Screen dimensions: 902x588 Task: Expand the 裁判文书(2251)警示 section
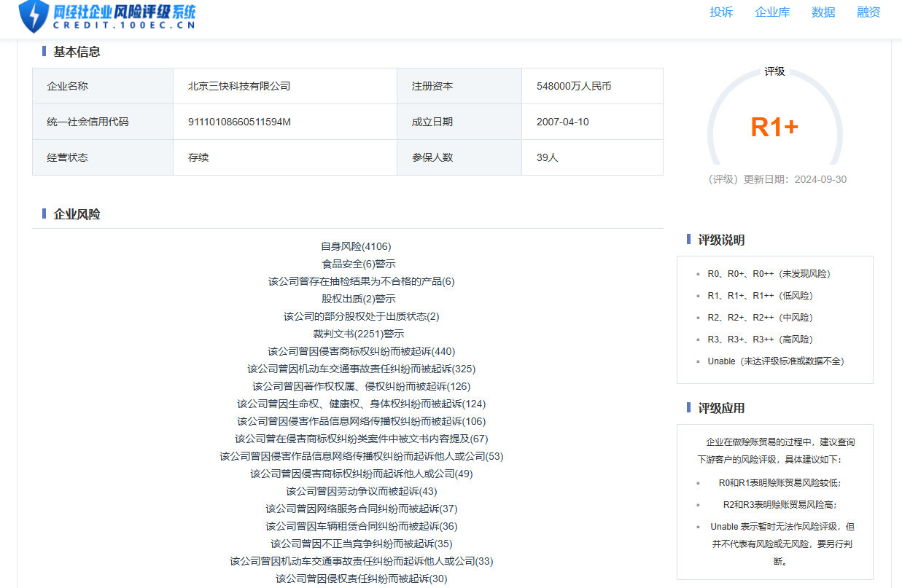click(x=359, y=334)
